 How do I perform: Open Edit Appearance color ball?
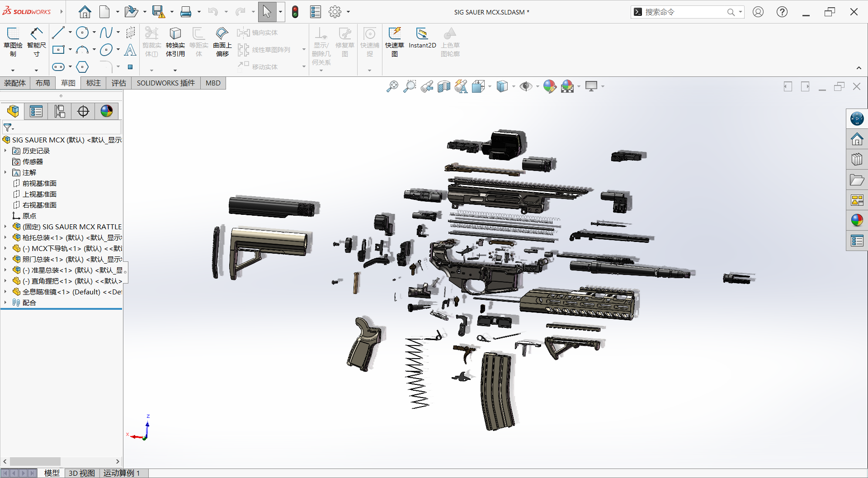click(550, 86)
